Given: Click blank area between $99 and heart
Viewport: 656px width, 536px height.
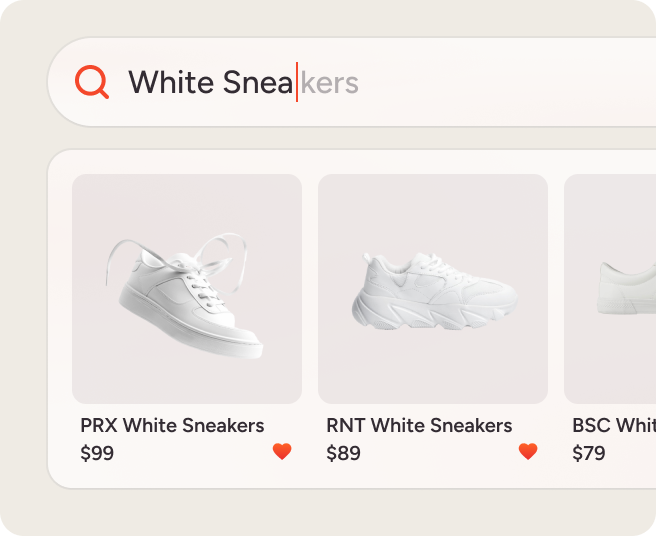Looking at the screenshot, I should tap(190, 453).
